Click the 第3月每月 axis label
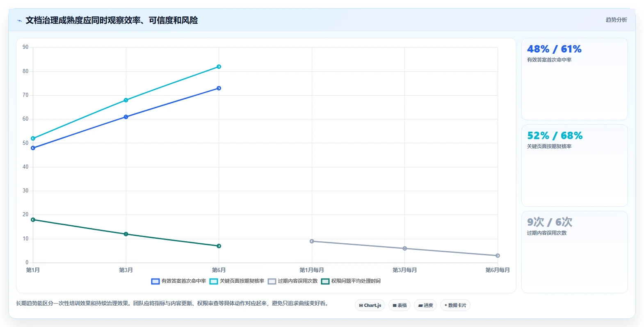The width and height of the screenshot is (644, 327). coord(405,270)
